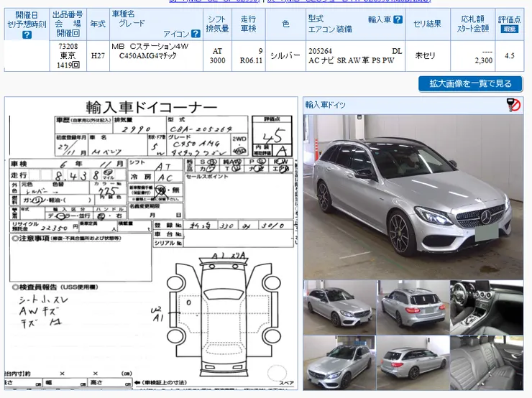Click the AC ナビ SR AW 革 PS PW equipment text

[352, 60]
